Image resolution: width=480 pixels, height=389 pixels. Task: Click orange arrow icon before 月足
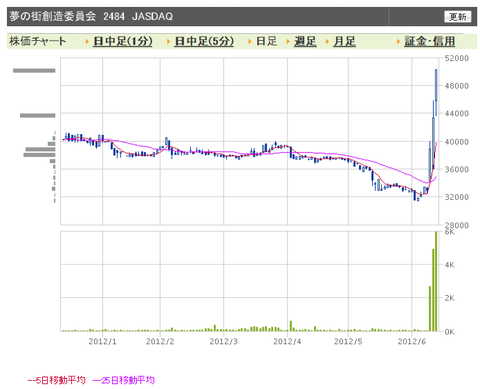tap(327, 42)
